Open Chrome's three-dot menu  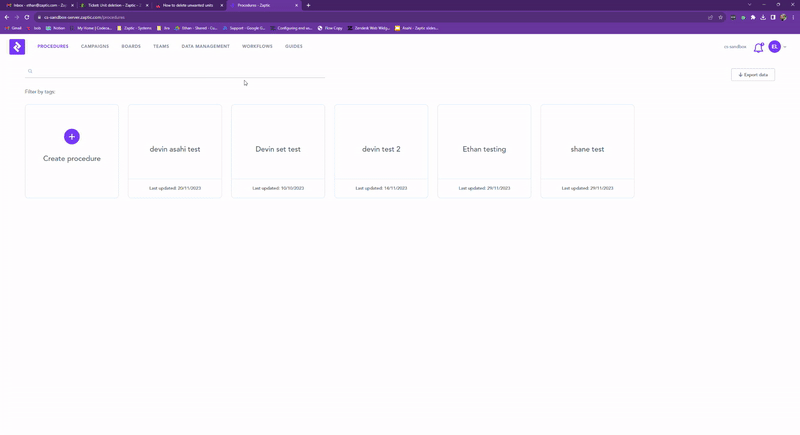click(792, 17)
